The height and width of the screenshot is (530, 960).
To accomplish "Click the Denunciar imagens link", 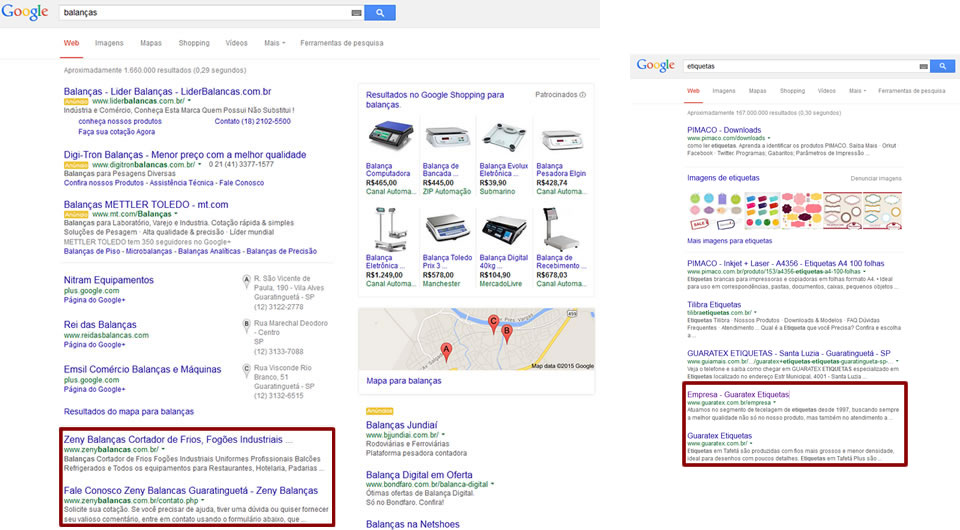I will (x=876, y=178).
